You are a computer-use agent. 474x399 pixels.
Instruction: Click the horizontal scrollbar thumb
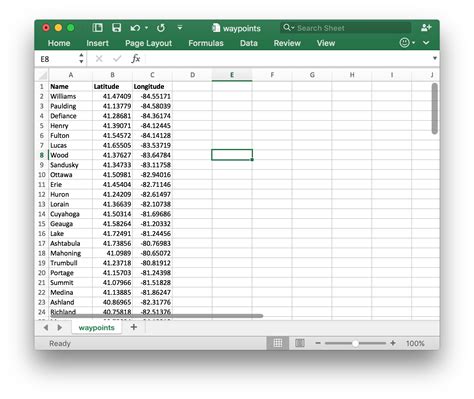tap(157, 315)
